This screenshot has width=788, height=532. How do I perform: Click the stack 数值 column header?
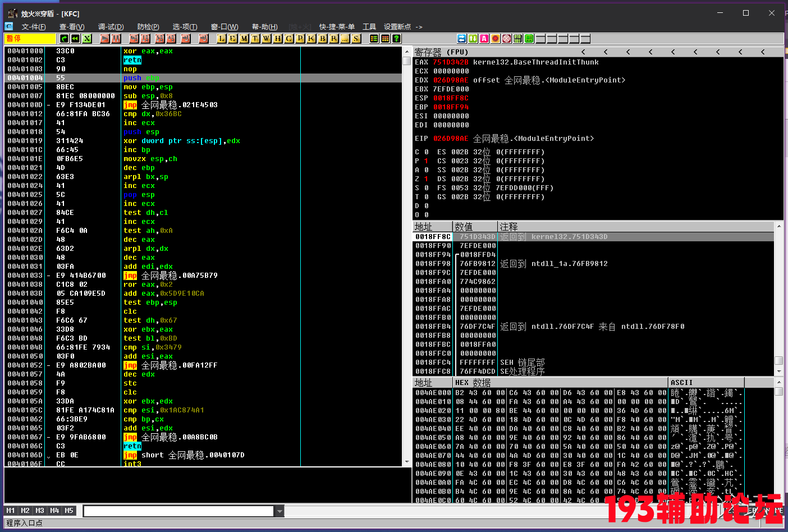click(x=475, y=226)
